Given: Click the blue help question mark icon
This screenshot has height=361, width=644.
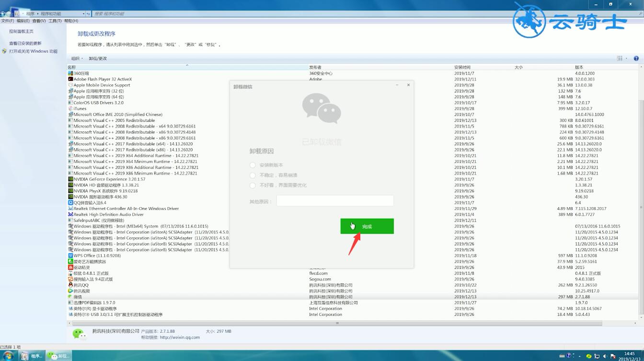Looking at the screenshot, I should 636,58.
